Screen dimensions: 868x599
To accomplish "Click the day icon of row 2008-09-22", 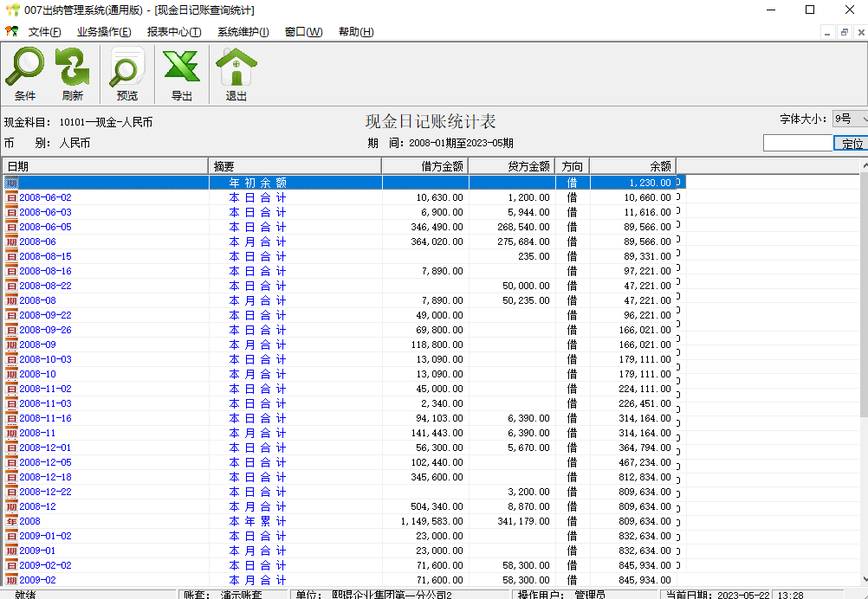I will (11, 315).
